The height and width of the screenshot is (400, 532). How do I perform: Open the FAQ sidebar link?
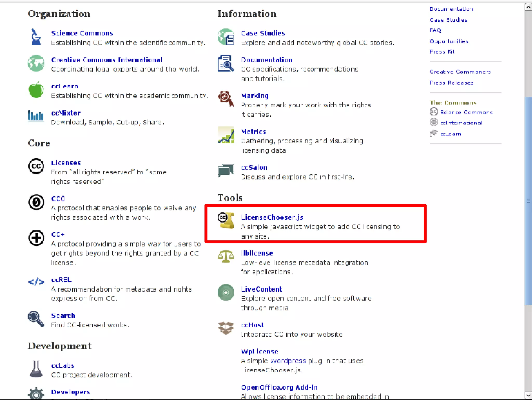click(x=435, y=30)
